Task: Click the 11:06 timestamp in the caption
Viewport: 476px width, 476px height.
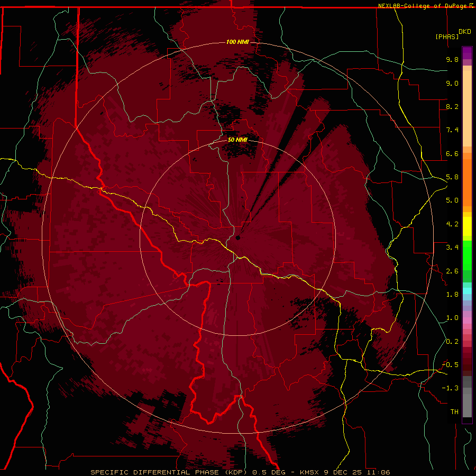Action: [379, 472]
